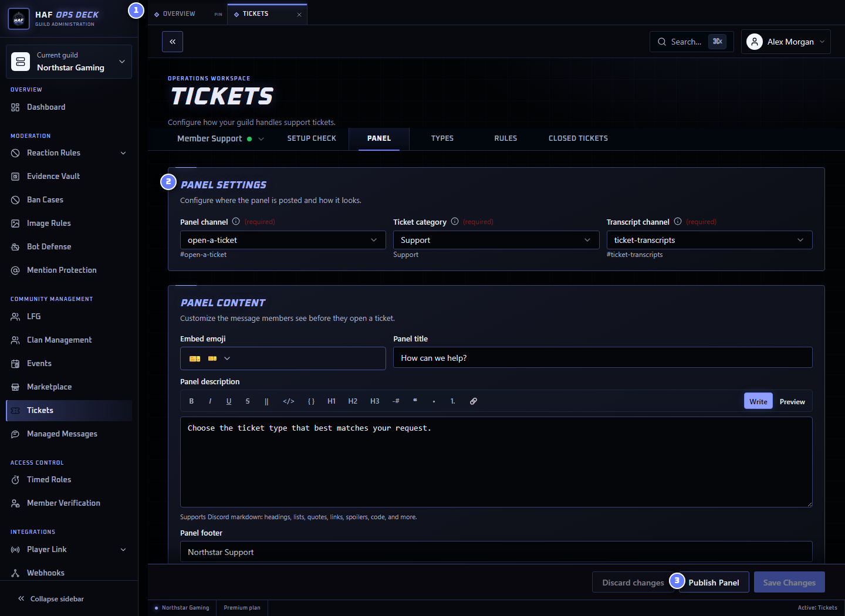
Task: Expand Reaction Rules submenu chevron
Action: tap(123, 153)
